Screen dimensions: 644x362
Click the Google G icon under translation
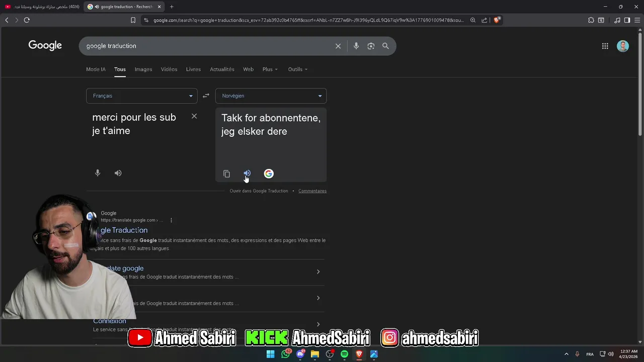click(269, 173)
